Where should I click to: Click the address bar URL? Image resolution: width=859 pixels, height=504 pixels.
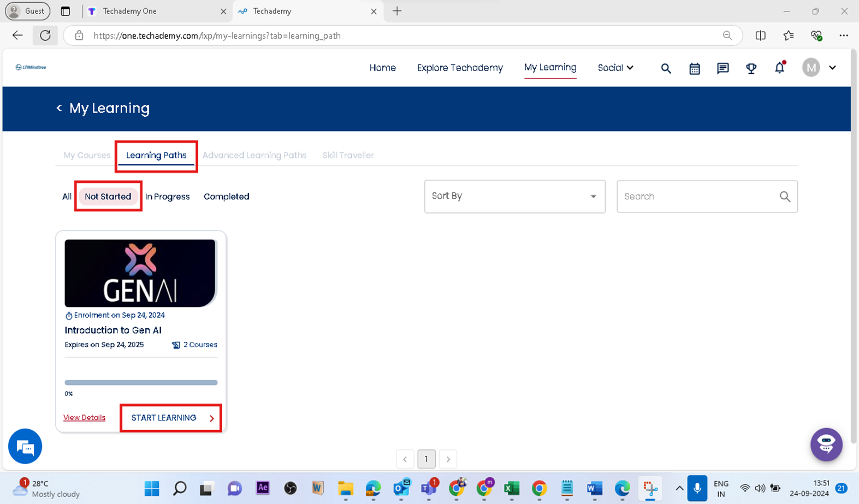tap(217, 35)
